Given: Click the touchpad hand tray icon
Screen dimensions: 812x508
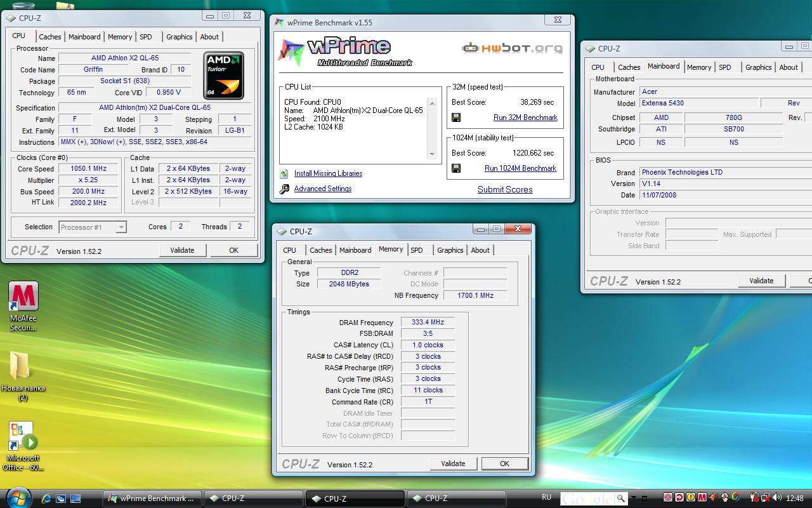Looking at the screenshot, I should (724, 497).
